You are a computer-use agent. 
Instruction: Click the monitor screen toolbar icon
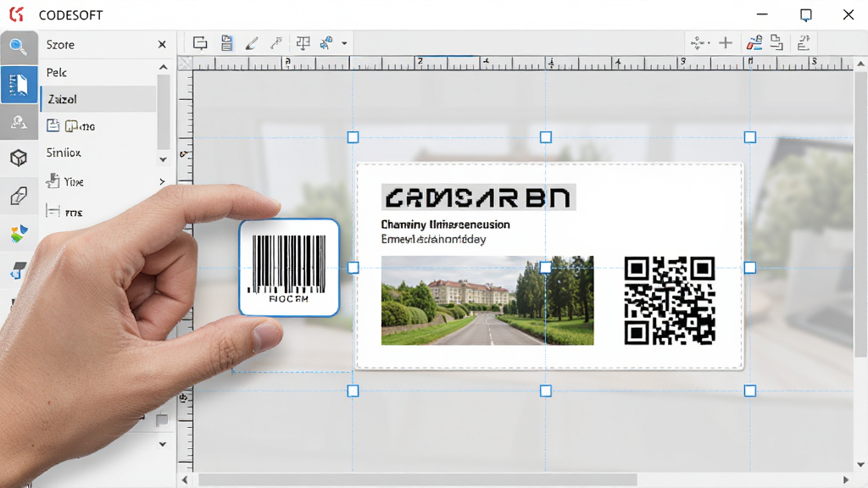pos(200,43)
